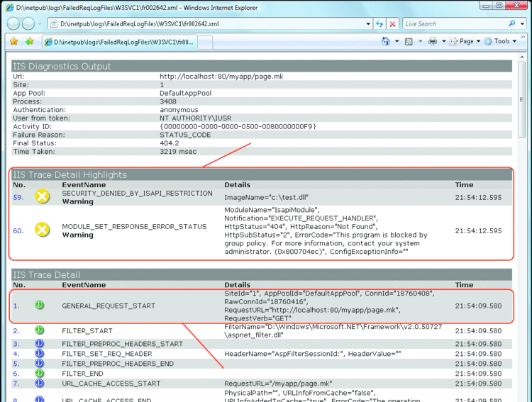Click the Home page icon

pyautogui.click(x=386, y=41)
